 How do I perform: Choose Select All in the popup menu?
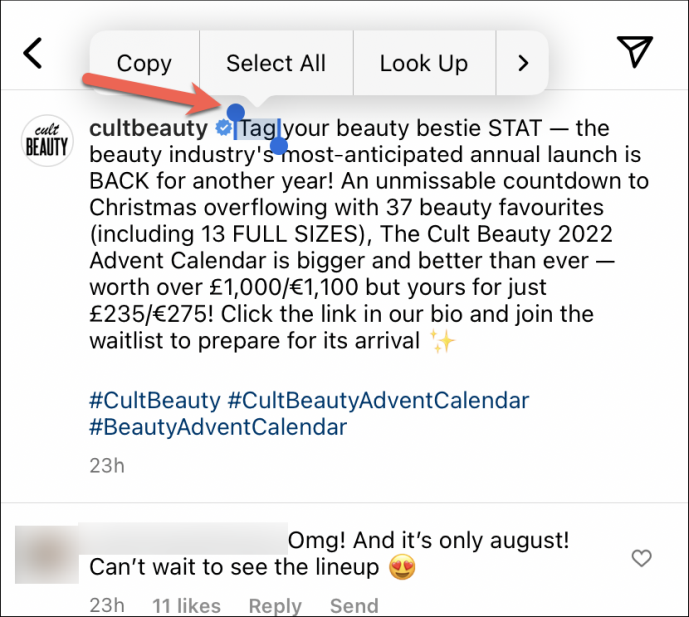point(276,63)
